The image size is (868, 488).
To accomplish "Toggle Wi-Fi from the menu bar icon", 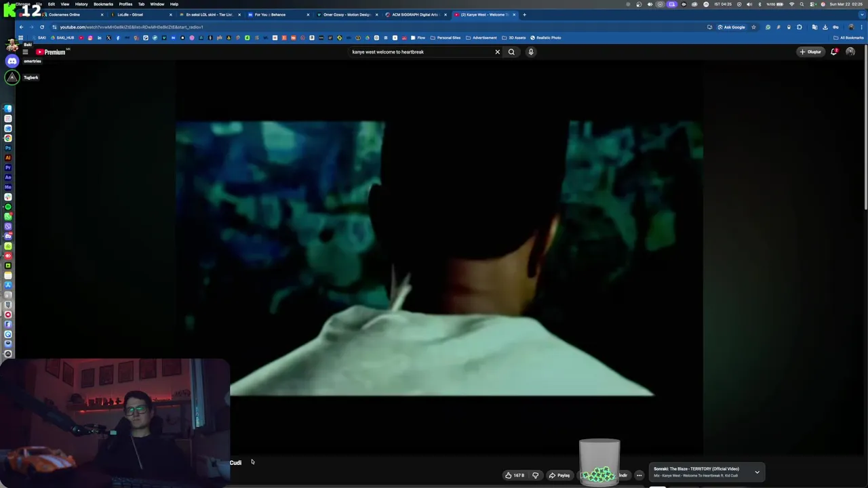I will tap(791, 4).
